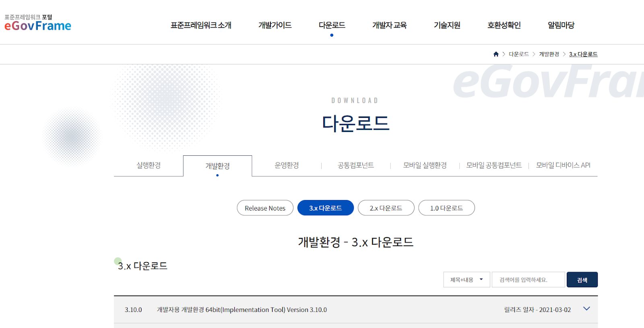
Task: Open the 알림마당 menu
Action: click(x=561, y=25)
